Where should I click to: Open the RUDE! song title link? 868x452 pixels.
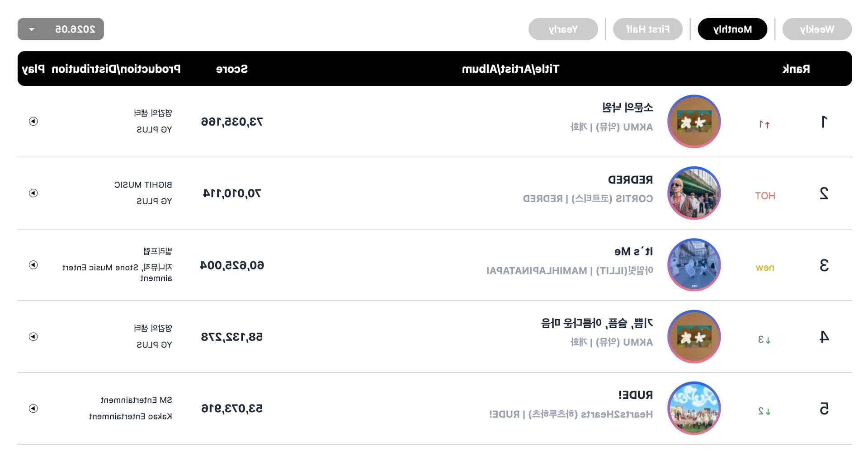(x=636, y=395)
